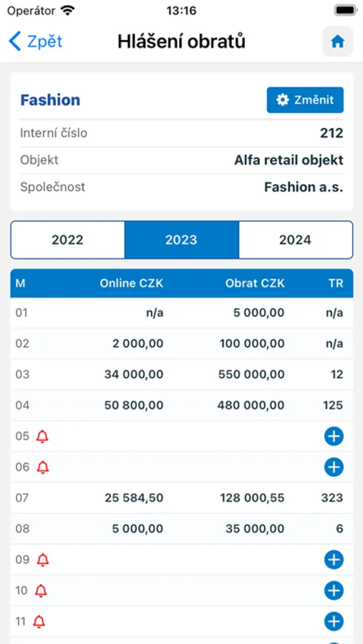
Task: Open the home screen via house icon
Action: pyautogui.click(x=337, y=42)
